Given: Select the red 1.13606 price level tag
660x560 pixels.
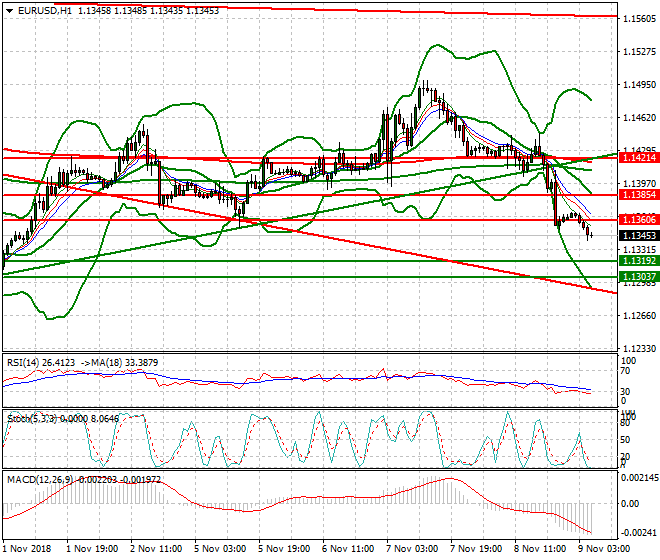Looking at the screenshot, I should point(638,219).
